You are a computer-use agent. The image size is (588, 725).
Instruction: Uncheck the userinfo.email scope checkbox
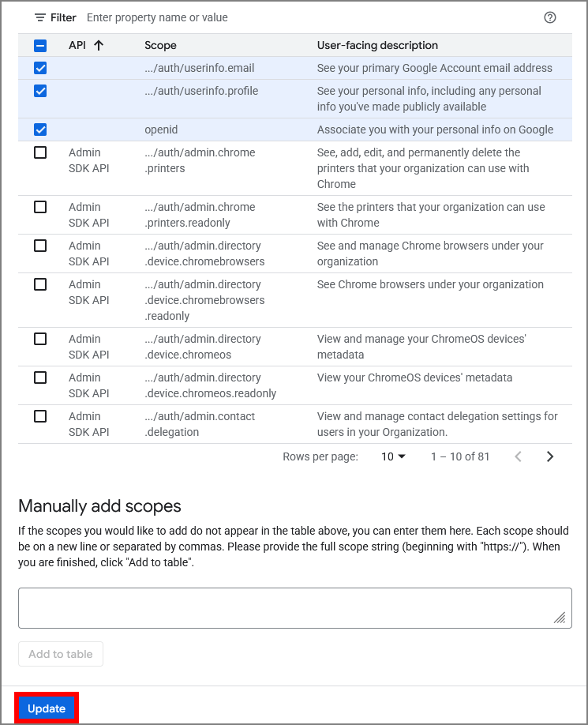pyautogui.click(x=40, y=68)
